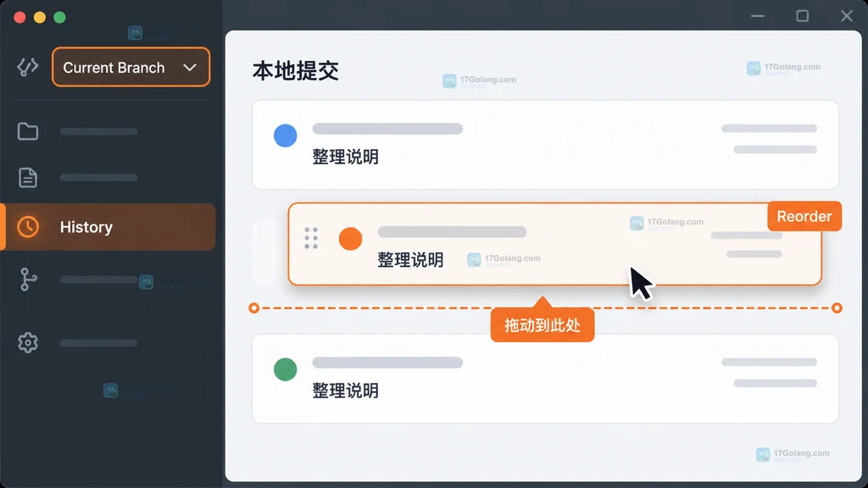Click the minimize dash icon at top right

coord(757,16)
